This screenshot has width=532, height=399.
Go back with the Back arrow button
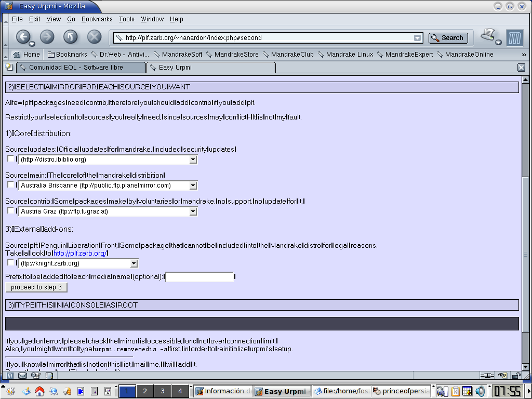tap(23, 36)
